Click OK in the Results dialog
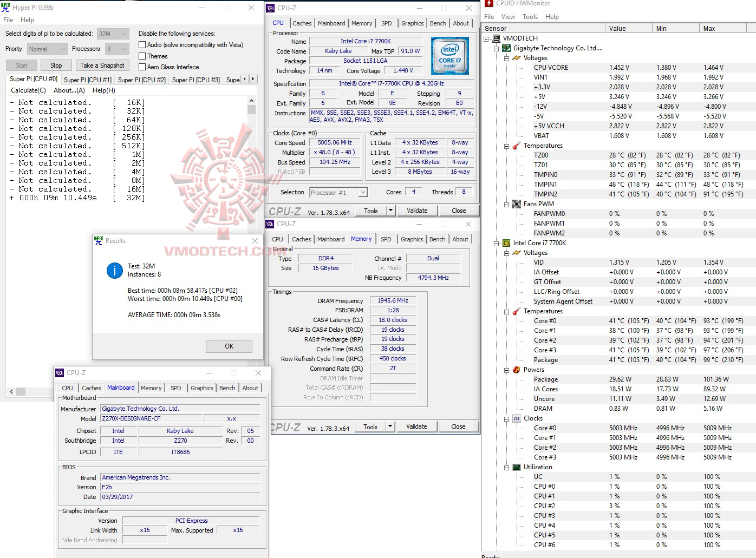Image resolution: width=756 pixels, height=558 pixels. 229,346
